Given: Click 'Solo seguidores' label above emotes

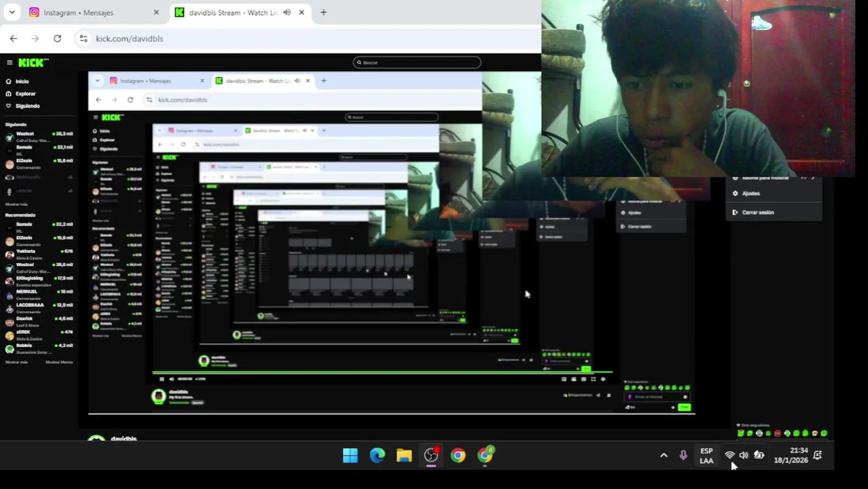Looking at the screenshot, I should pyautogui.click(x=755, y=425).
